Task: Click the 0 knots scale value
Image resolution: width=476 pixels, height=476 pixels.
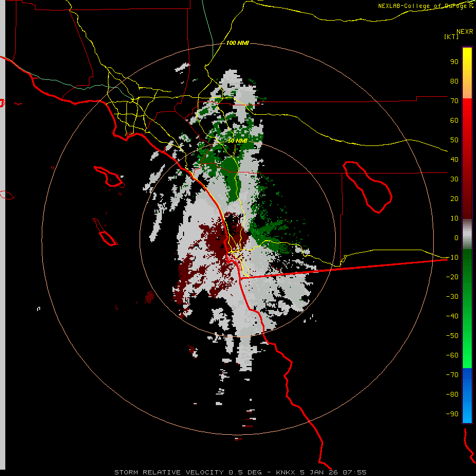Action: [456, 237]
